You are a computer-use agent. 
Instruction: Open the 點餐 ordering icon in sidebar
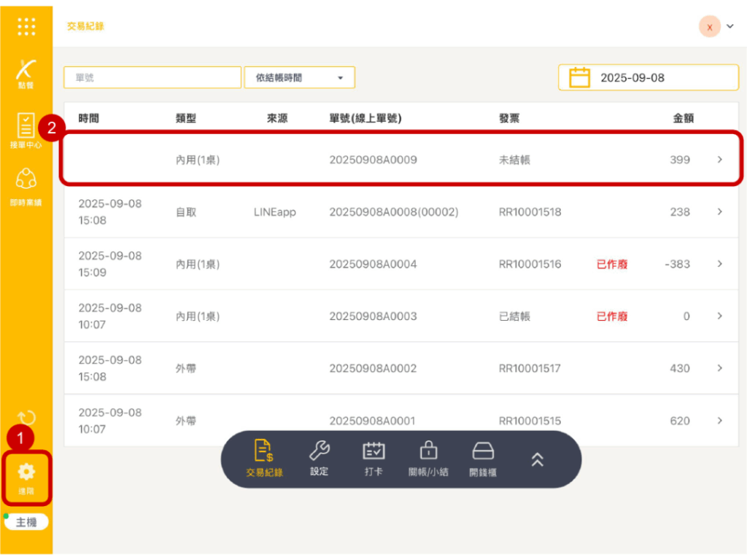tap(26, 73)
